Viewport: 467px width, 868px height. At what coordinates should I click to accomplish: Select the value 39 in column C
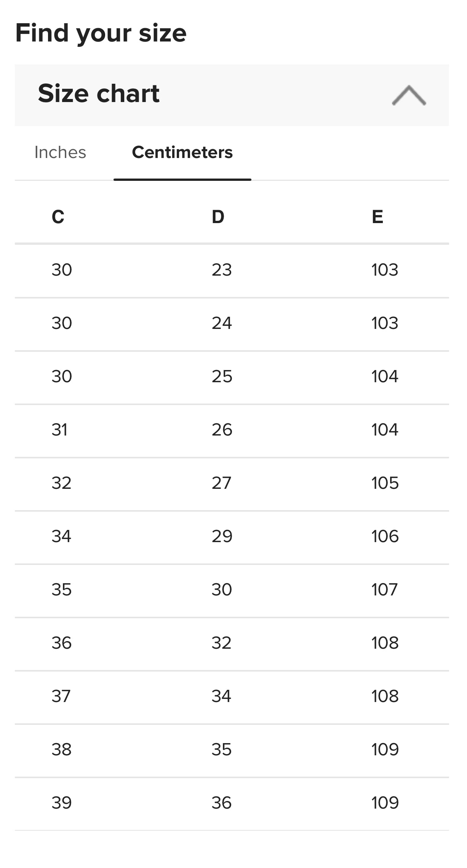(x=61, y=803)
